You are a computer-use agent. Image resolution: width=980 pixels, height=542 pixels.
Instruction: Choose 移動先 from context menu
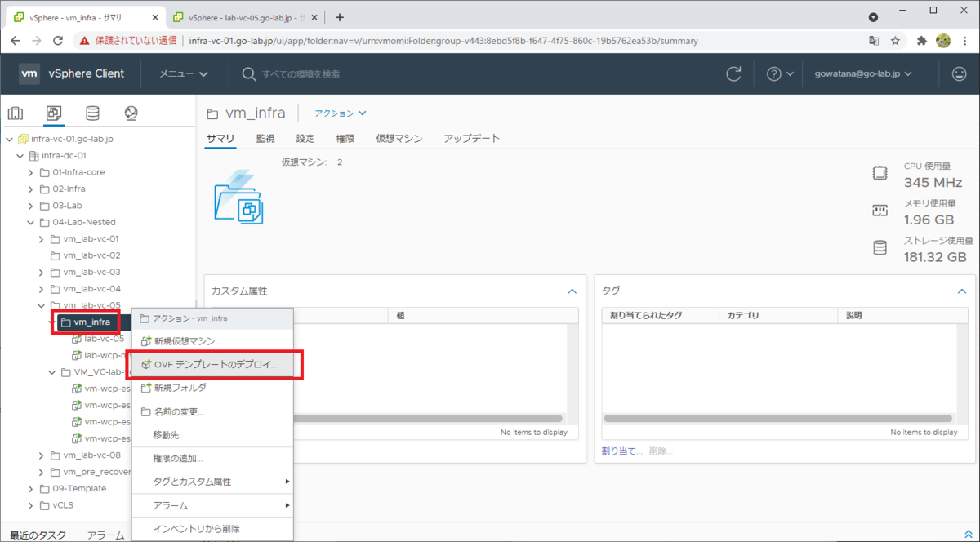click(212, 435)
